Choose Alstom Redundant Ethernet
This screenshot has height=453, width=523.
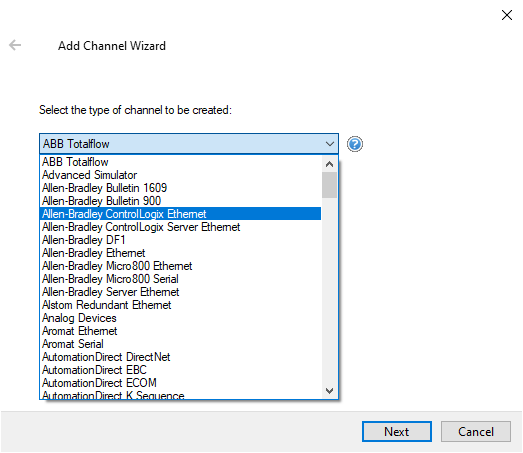point(180,305)
